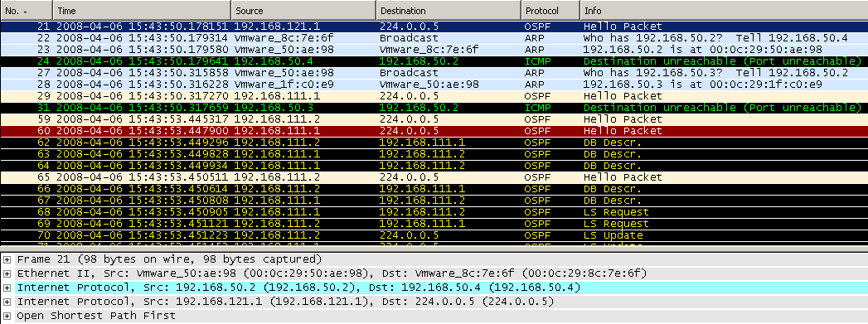The image size is (868, 324).
Task: Select packet 62 DB Descr. row
Action: pos(434,143)
